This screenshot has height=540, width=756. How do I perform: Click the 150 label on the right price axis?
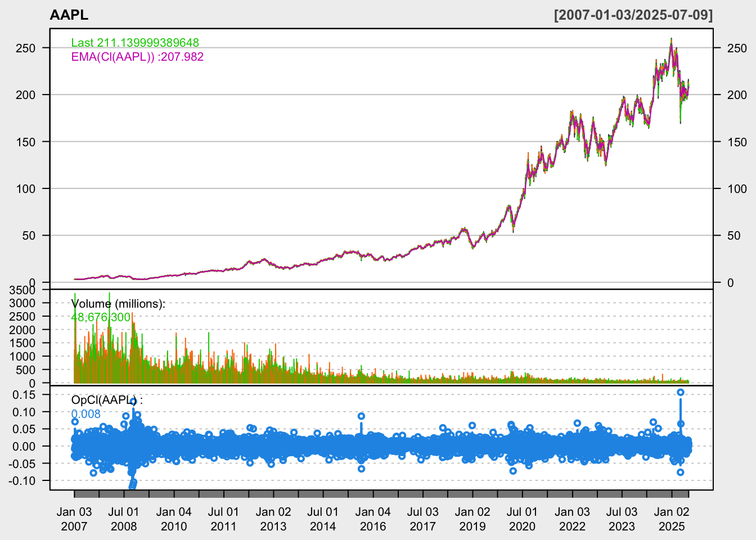[x=737, y=142]
